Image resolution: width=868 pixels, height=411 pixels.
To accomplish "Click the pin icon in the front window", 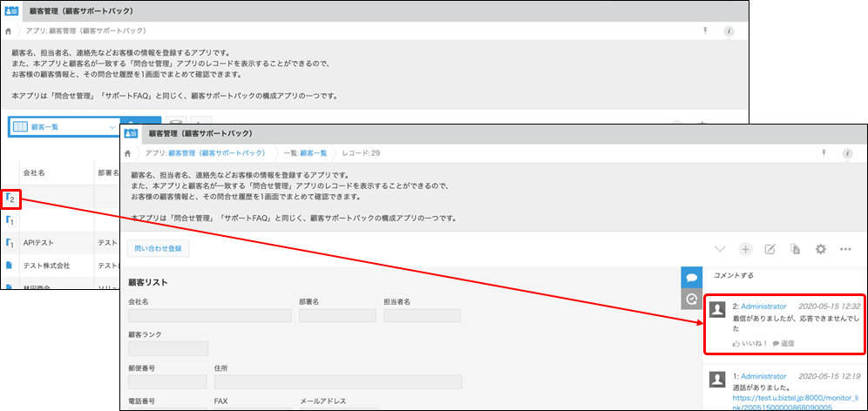I will point(824,153).
